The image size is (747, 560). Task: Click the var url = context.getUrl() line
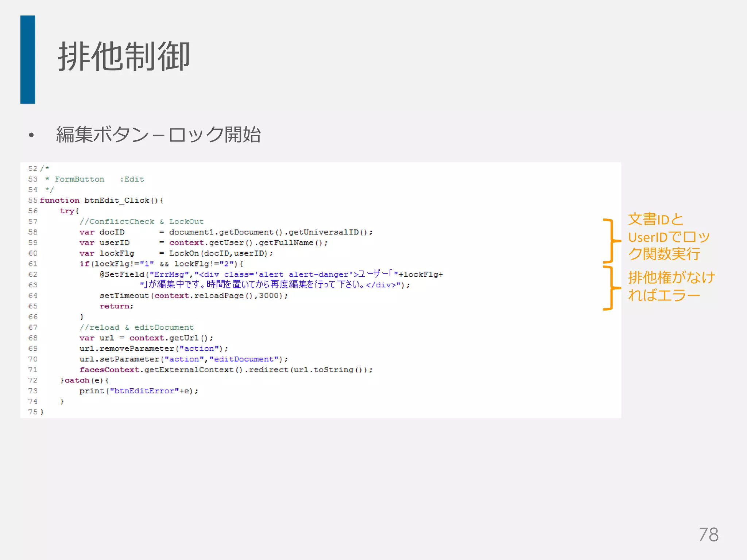click(x=146, y=338)
